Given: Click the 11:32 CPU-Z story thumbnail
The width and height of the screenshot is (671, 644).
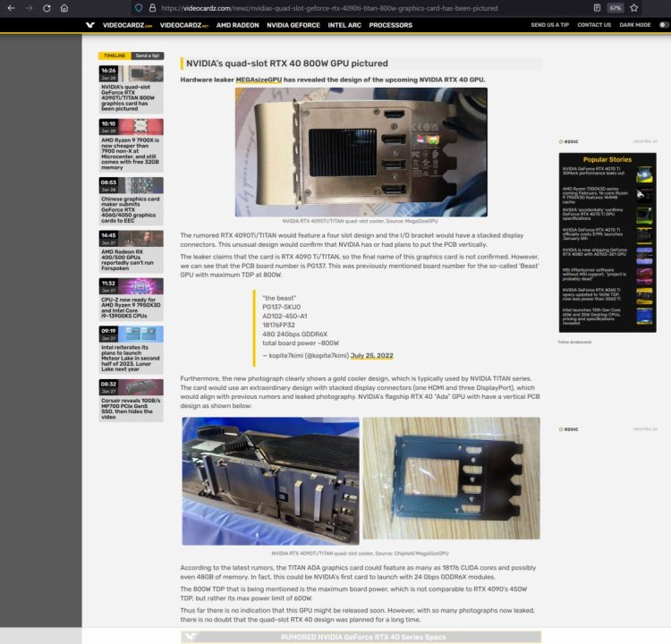Looking at the screenshot, I should [x=131, y=286].
